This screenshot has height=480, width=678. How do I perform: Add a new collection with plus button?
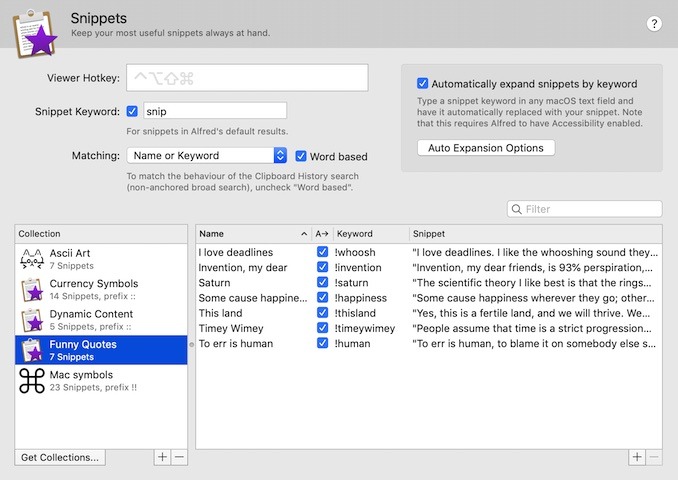pos(162,457)
